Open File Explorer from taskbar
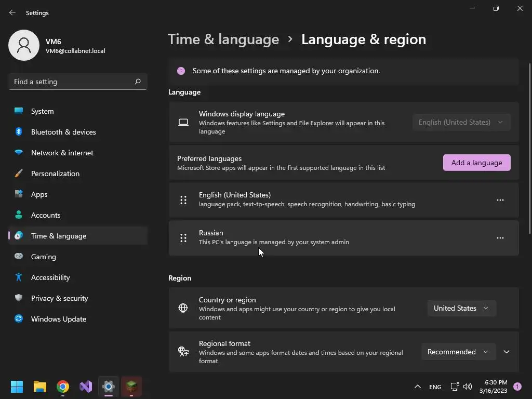Image resolution: width=532 pixels, height=399 pixels. tap(39, 387)
